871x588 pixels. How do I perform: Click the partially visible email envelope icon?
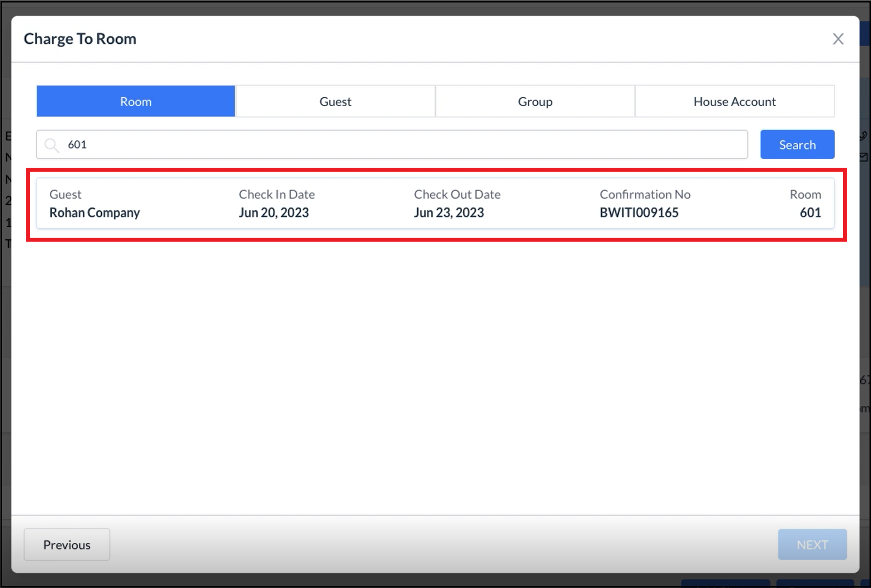(x=864, y=157)
